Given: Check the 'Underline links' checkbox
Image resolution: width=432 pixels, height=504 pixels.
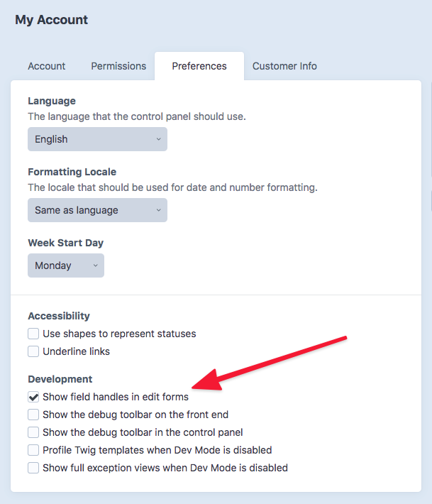Looking at the screenshot, I should coord(33,351).
